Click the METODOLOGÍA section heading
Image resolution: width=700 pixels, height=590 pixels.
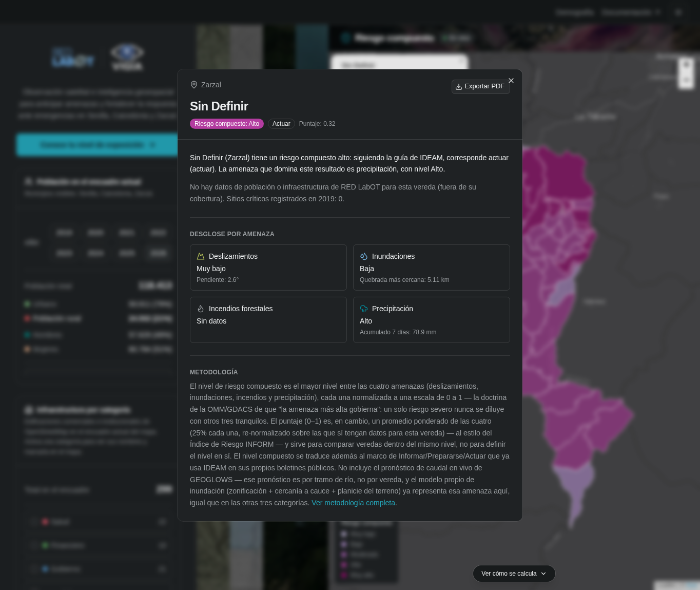pos(214,372)
